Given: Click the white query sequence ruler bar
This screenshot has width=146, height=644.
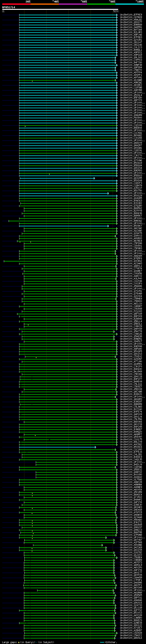Looking at the screenshot, I should tap(60, 9).
